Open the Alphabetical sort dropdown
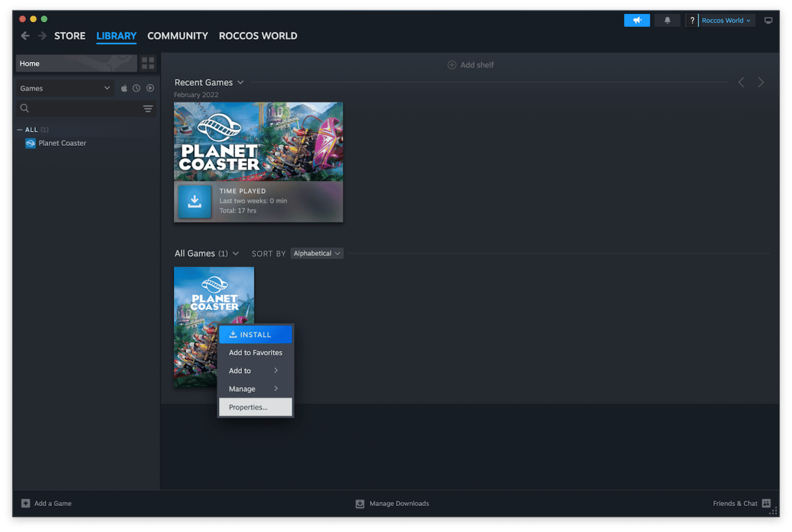The image size is (792, 532). 317,253
